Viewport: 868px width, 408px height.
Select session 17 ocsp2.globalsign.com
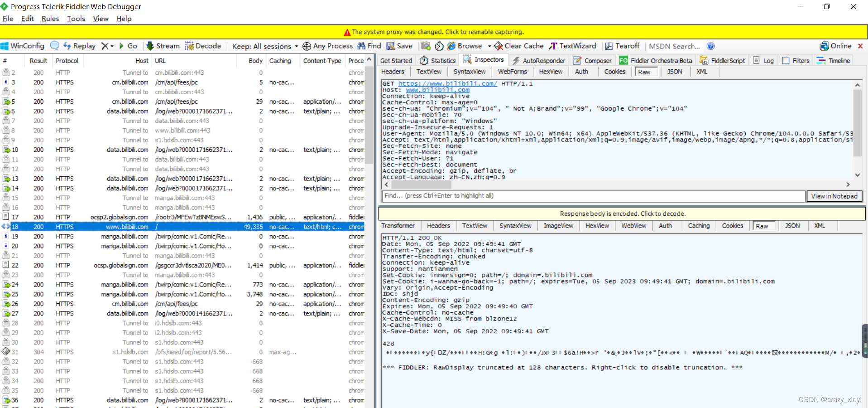click(182, 217)
